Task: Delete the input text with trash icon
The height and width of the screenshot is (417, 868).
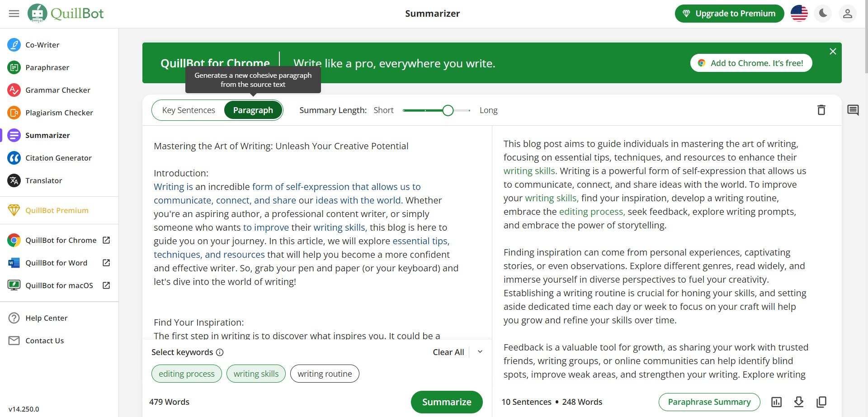Action: pyautogui.click(x=821, y=110)
